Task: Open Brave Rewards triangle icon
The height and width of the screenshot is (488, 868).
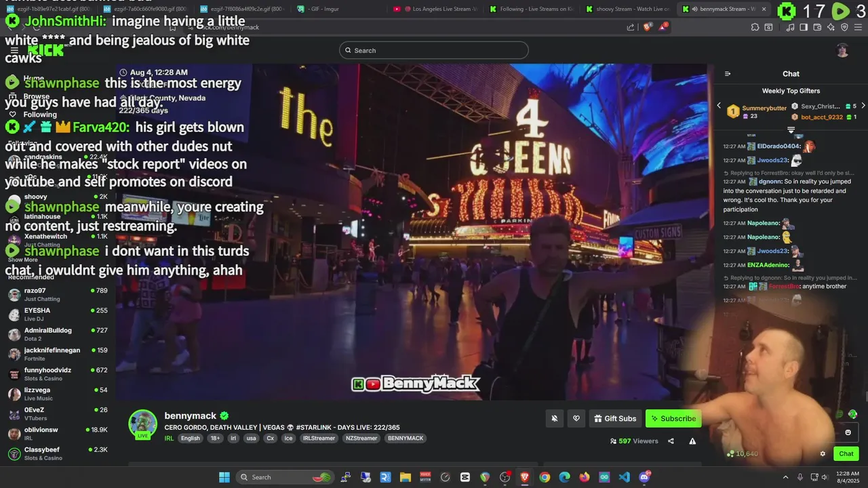Action: pos(663,27)
